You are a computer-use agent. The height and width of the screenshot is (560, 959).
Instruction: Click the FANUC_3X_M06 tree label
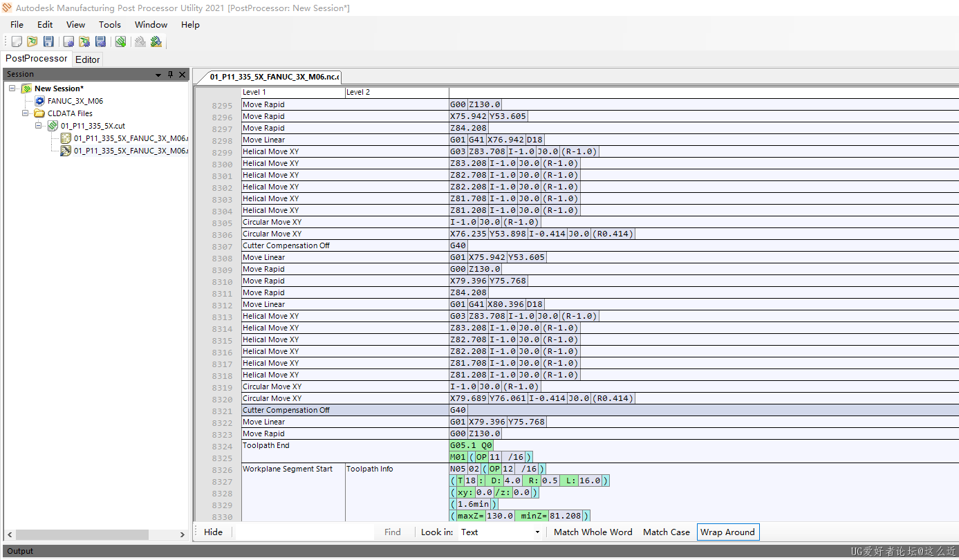[75, 101]
